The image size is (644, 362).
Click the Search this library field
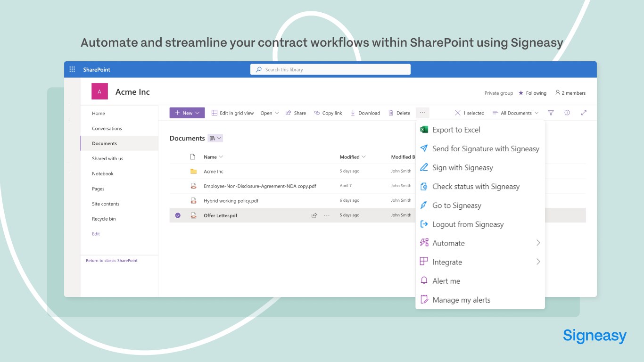tap(330, 69)
